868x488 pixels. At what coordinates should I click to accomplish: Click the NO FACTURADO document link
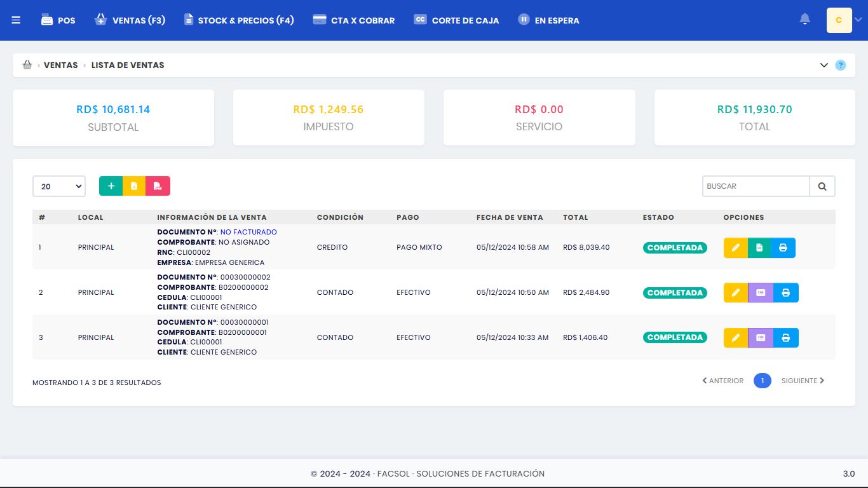(x=248, y=232)
